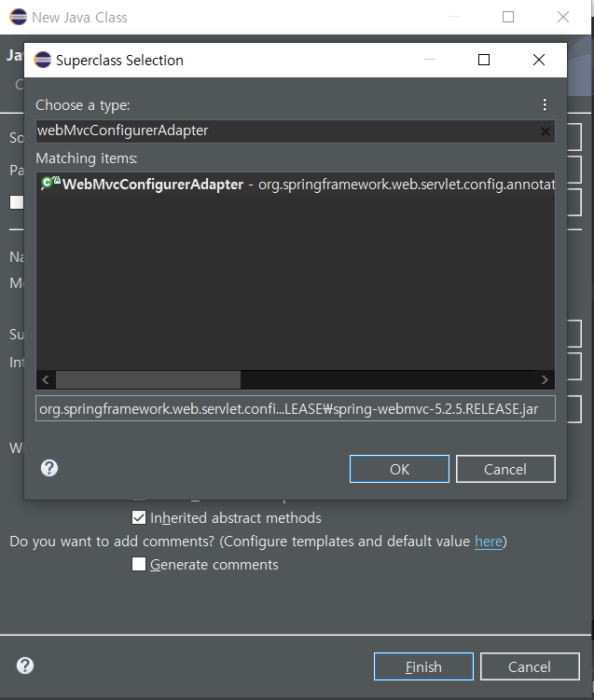The image size is (594, 700).
Task: Click the help icon in Superclass Selection dialog
Action: 49,468
